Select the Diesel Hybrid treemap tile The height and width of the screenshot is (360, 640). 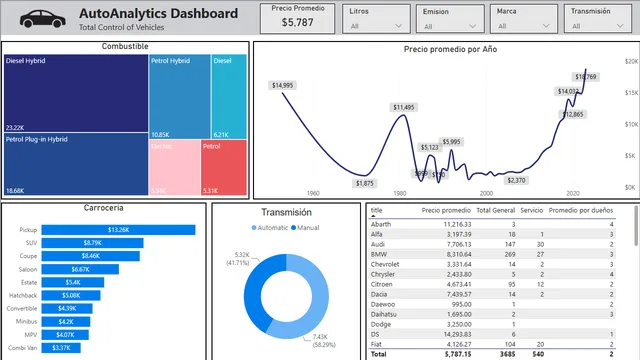[x=76, y=93]
